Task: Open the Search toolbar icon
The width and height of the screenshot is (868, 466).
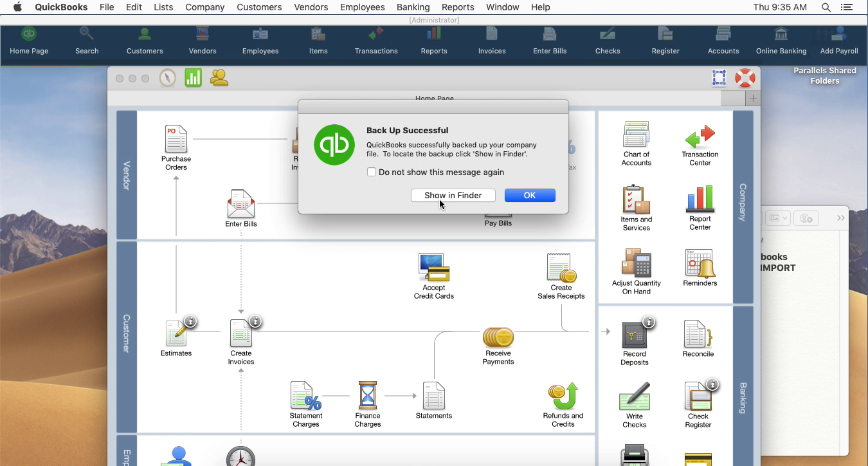Action: pos(87,41)
